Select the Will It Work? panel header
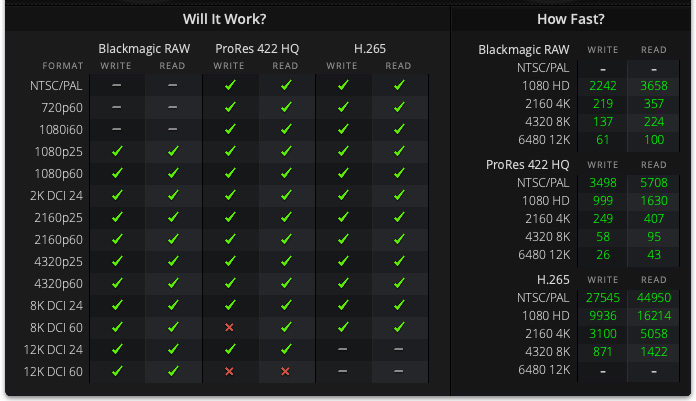 pyautogui.click(x=225, y=19)
